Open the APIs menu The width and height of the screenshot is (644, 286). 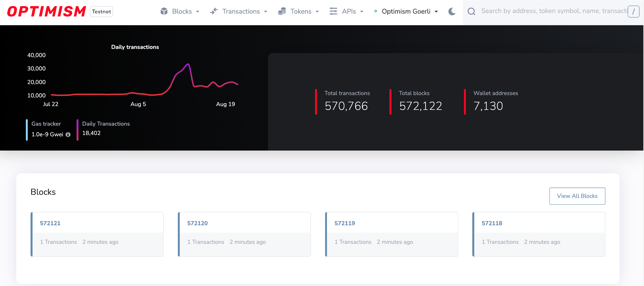pos(349,12)
